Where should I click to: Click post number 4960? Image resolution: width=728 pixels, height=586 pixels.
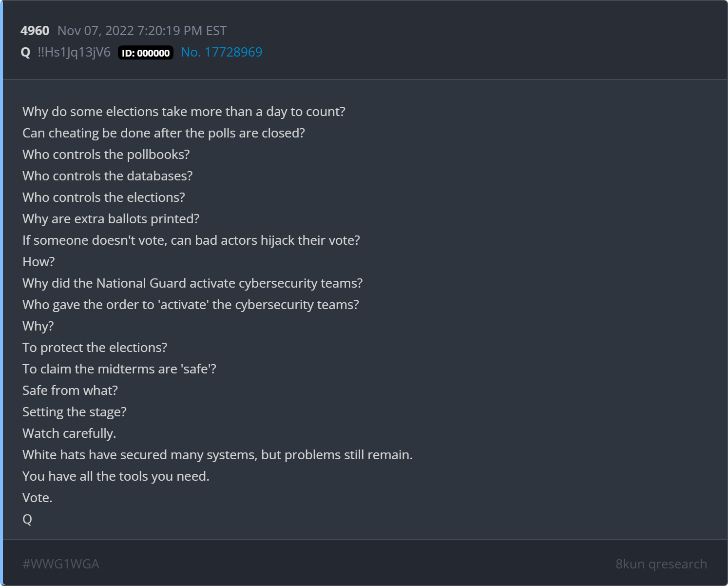tap(35, 31)
